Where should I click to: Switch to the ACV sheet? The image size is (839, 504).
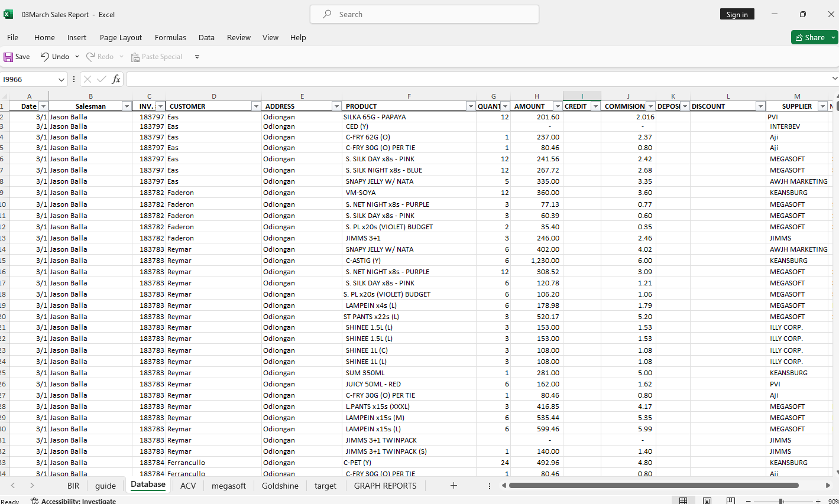point(188,486)
